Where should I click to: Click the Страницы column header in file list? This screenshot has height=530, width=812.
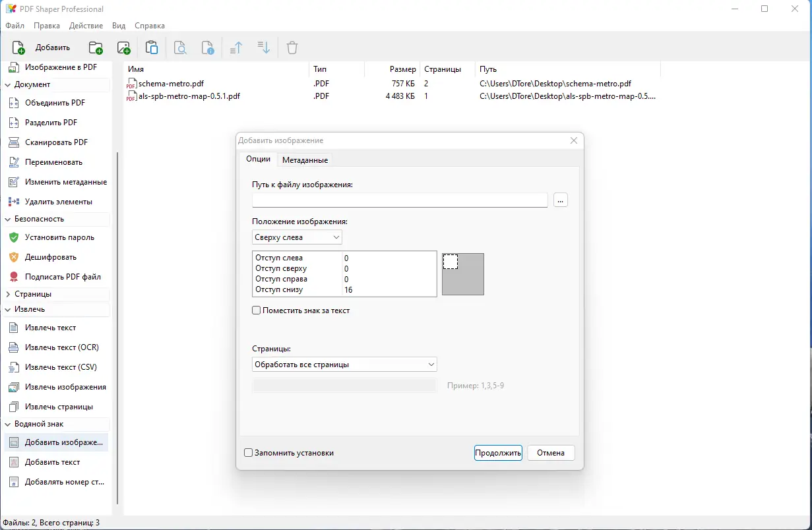(448, 69)
